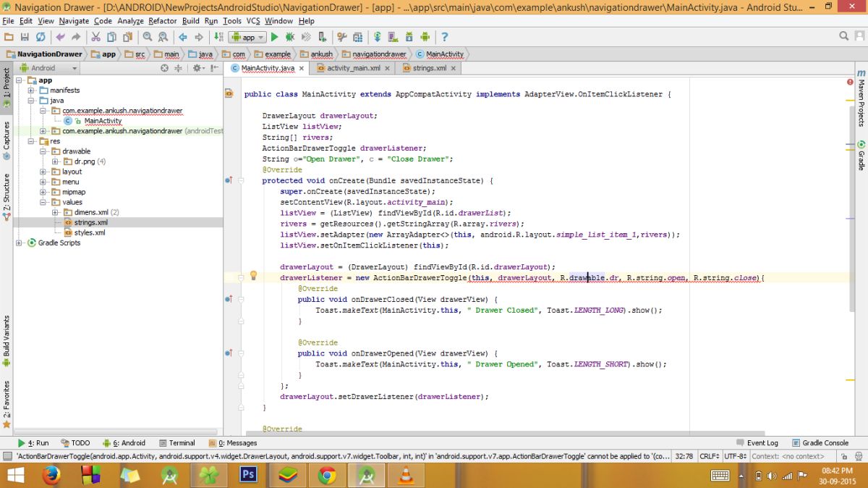Open the Android Device Monitor icon

point(425,37)
